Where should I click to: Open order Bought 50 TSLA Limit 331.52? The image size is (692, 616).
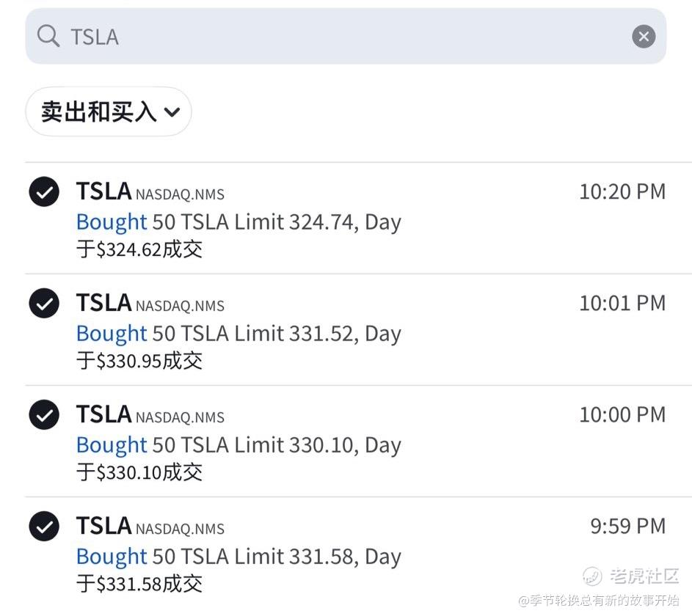238,333
